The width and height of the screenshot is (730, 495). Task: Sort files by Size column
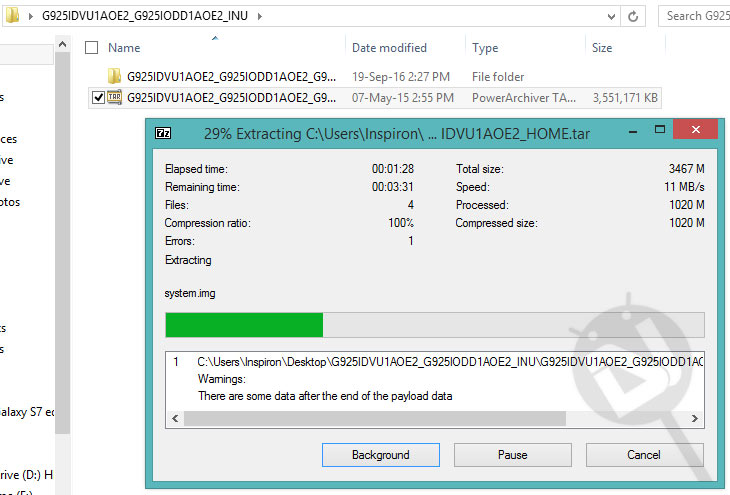602,48
